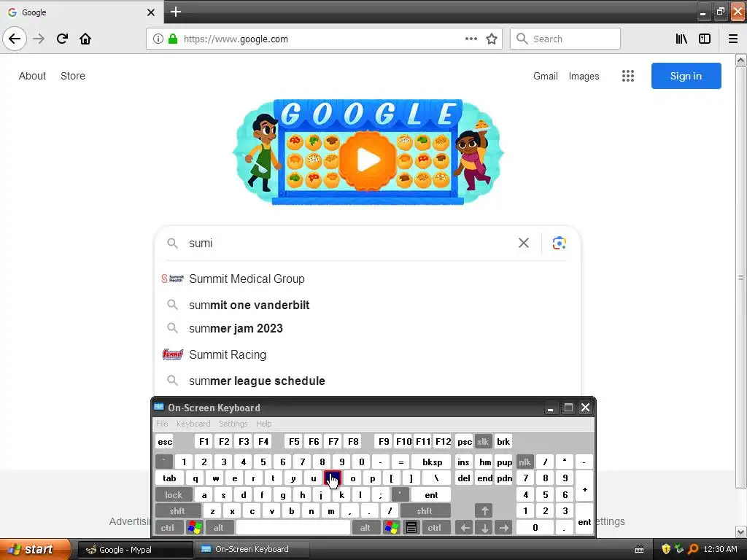Reload the current page

[x=62, y=39]
